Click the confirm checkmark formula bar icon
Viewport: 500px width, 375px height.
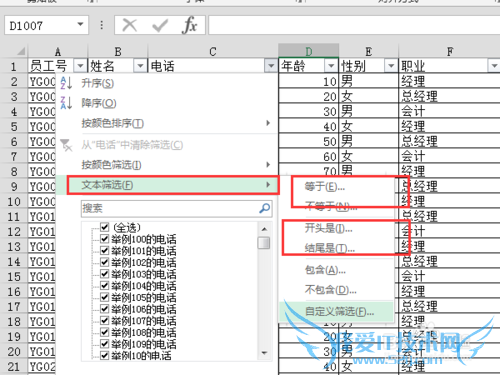pyautogui.click(x=160, y=25)
